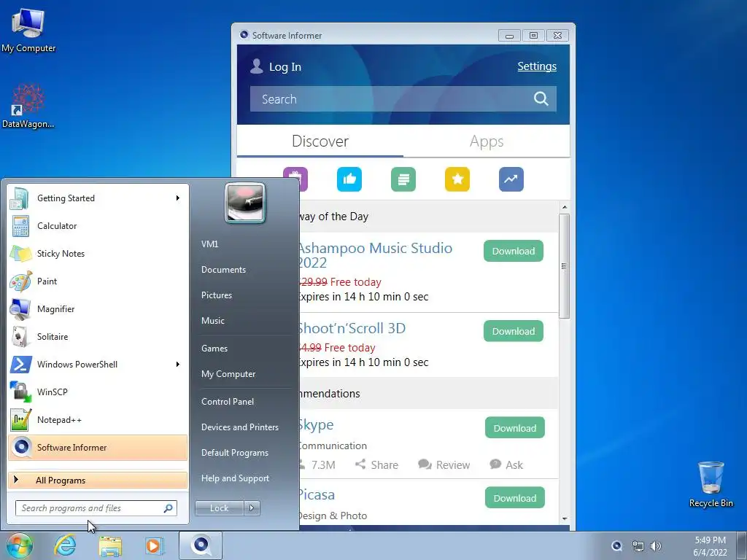The width and height of the screenshot is (747, 560).
Task: Open Paint from the Start menu
Action: click(98, 281)
